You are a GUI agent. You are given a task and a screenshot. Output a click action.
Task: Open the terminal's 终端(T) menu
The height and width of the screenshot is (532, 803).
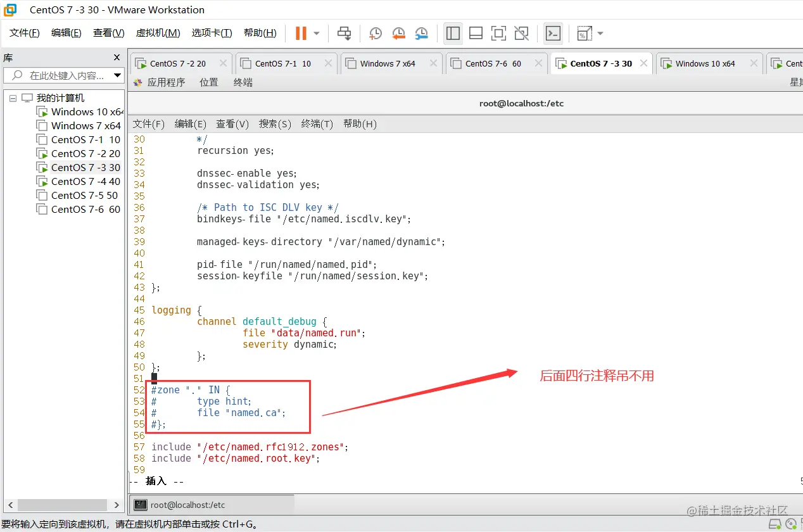coord(317,124)
